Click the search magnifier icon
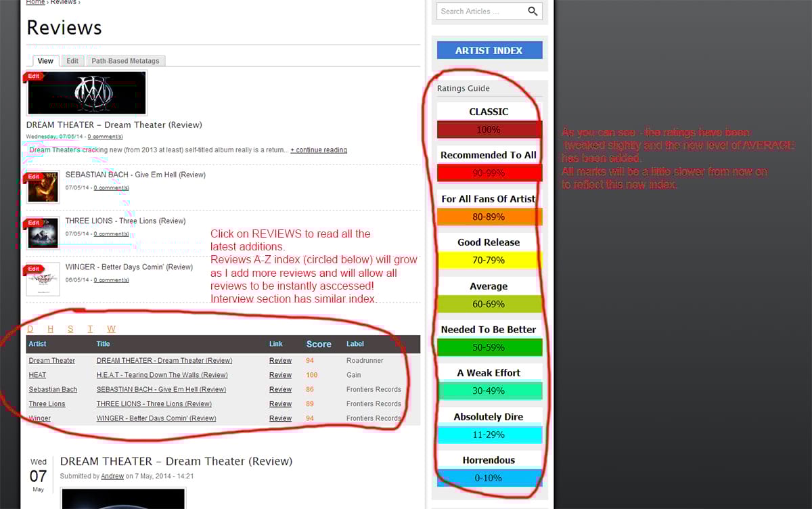The image size is (812, 509). (x=533, y=12)
